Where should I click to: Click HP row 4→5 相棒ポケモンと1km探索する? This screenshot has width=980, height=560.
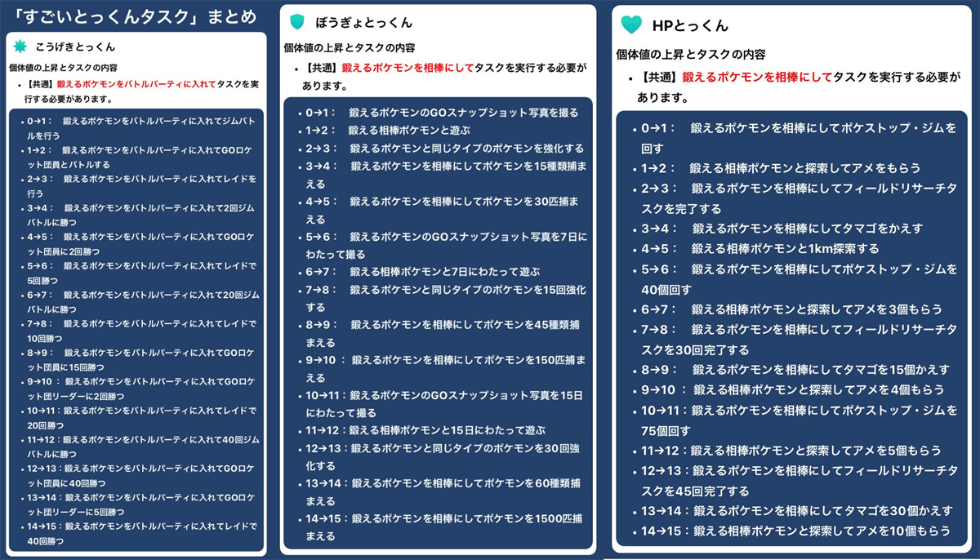(x=759, y=249)
